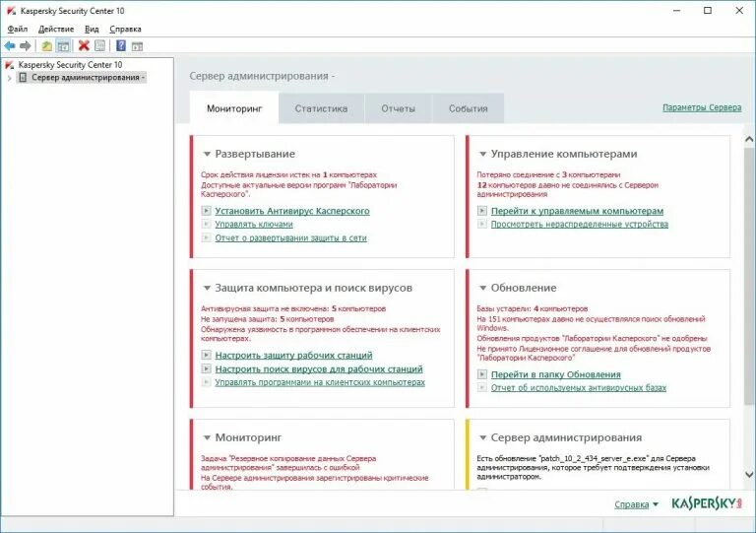The width and height of the screenshot is (756, 533).
Task: Toggle the Show/Hide console tree toolbar icon
Action: click(63, 46)
